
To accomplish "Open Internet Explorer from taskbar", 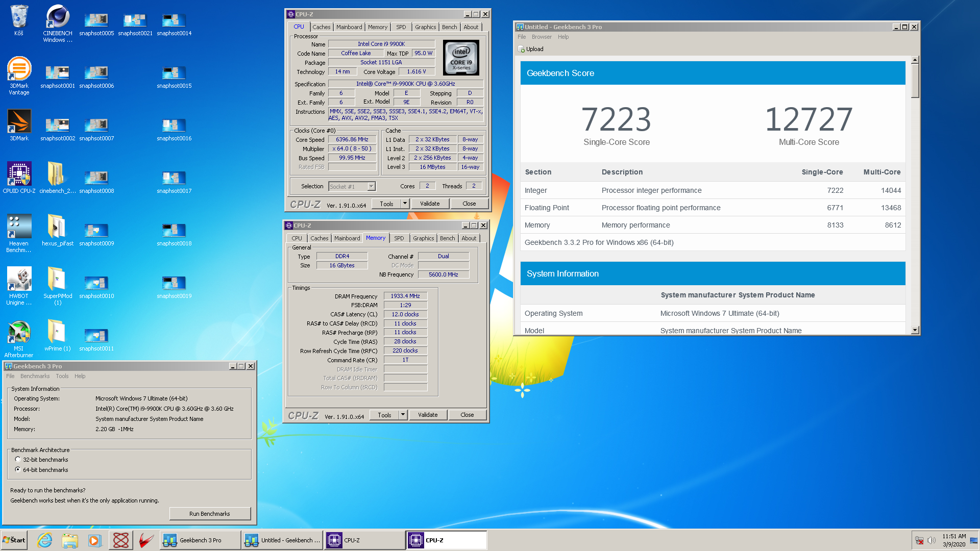I will tap(45, 540).
